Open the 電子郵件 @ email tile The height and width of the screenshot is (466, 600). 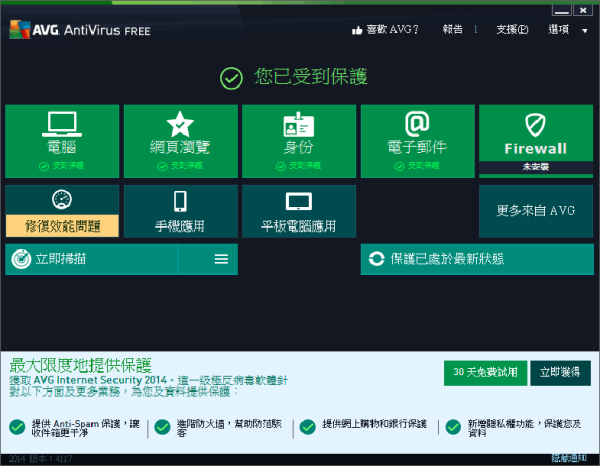click(417, 141)
